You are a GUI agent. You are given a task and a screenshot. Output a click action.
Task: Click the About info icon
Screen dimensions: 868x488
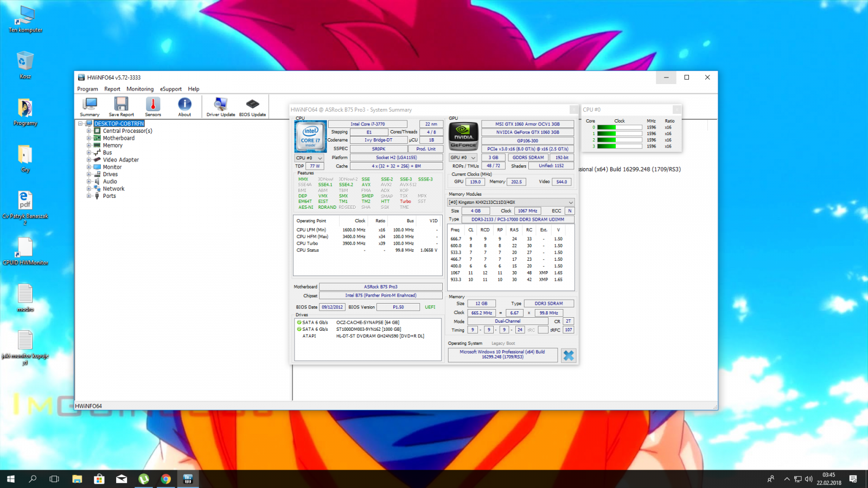(x=184, y=107)
